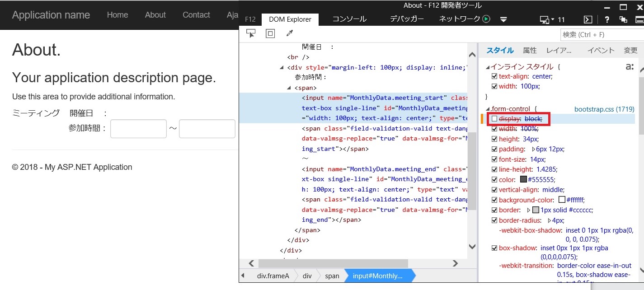Viewport: 644px width, 290px height.
Task: Click the console launch icon
Action: [x=588, y=19]
